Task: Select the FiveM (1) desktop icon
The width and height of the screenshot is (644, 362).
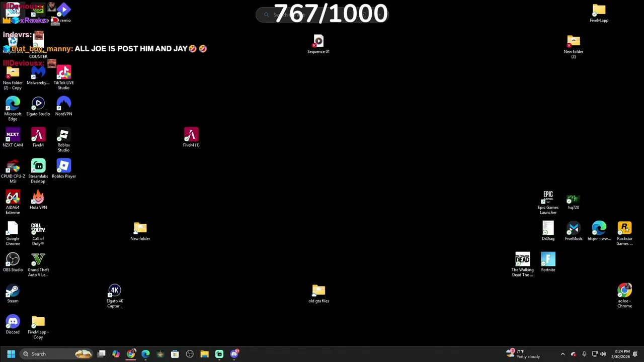Action: click(191, 138)
